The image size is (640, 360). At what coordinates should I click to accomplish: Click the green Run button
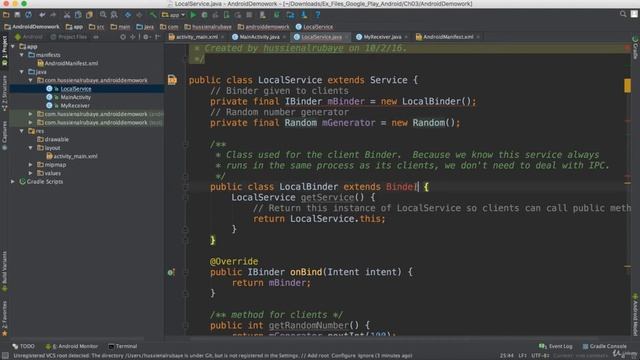point(193,15)
